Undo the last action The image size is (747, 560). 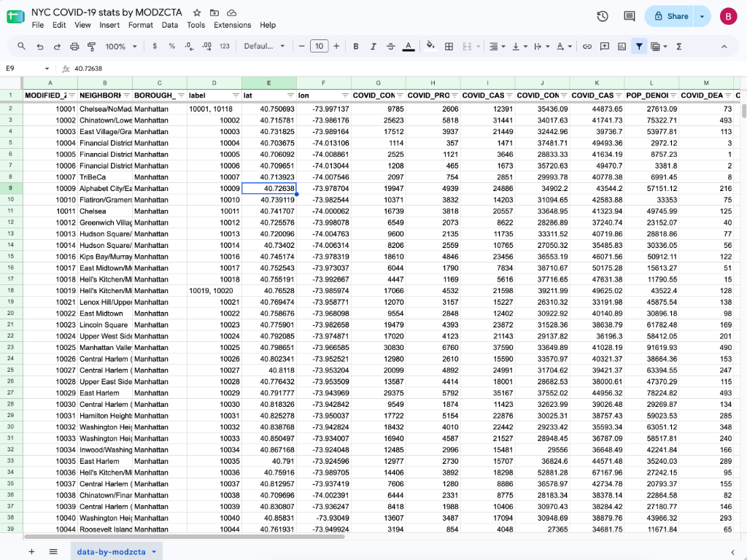(40, 46)
